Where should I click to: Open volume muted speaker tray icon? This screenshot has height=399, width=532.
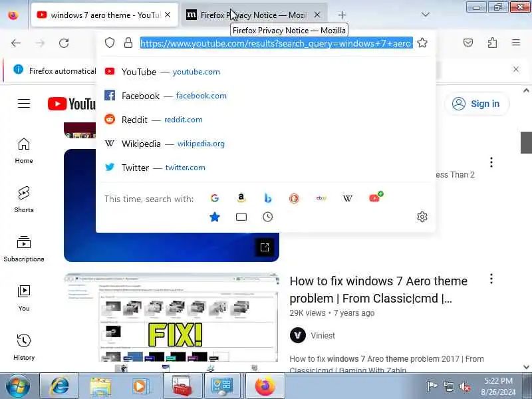click(464, 387)
